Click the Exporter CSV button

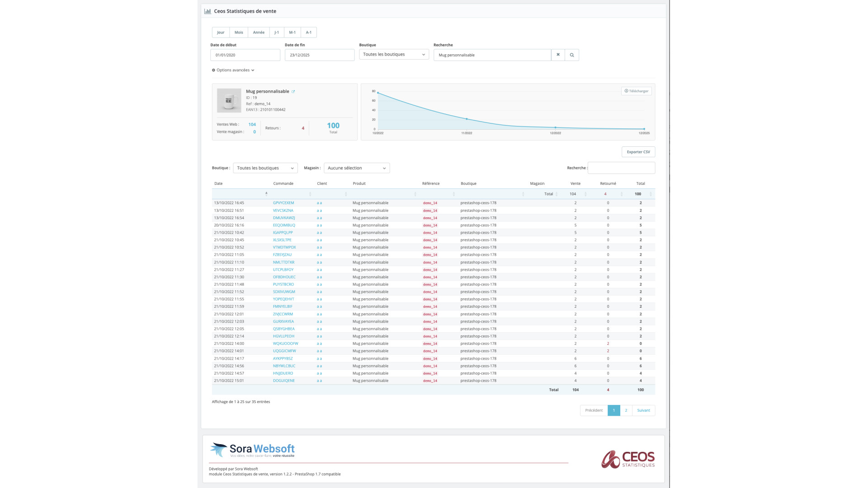click(638, 152)
